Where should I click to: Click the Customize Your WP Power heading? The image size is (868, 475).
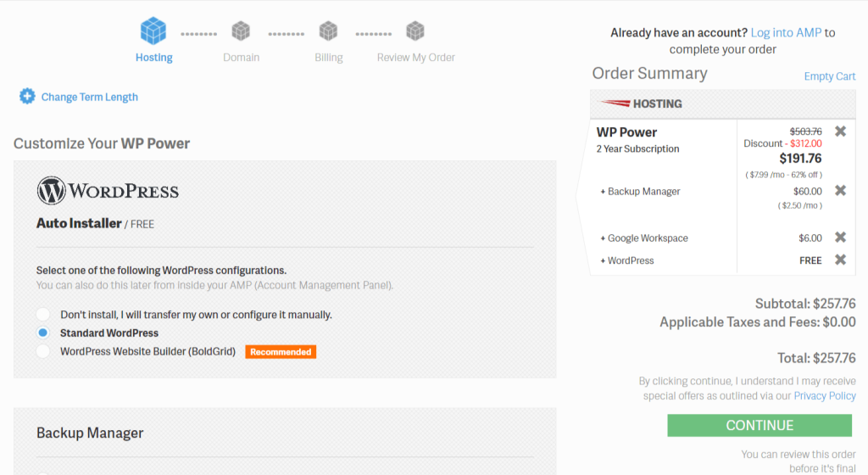pyautogui.click(x=102, y=143)
